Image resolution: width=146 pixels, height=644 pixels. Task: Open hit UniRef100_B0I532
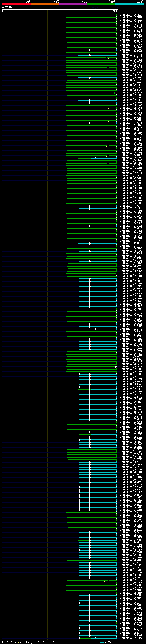point(131,63)
